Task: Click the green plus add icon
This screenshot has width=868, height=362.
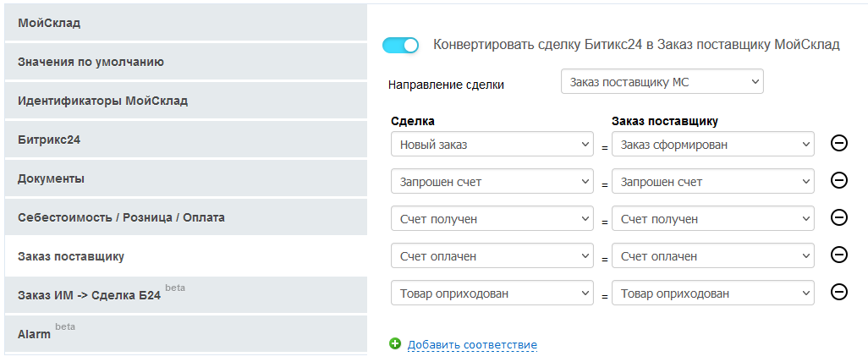Action: click(x=395, y=343)
